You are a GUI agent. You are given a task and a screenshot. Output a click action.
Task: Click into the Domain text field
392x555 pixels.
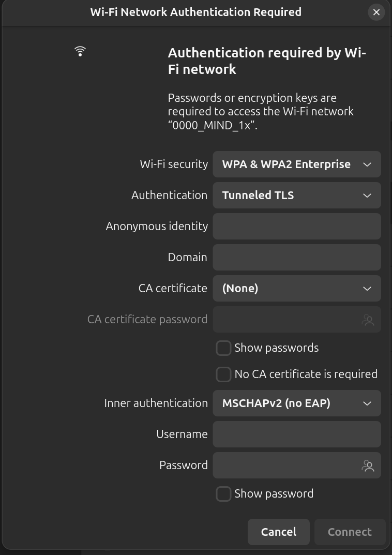296,258
